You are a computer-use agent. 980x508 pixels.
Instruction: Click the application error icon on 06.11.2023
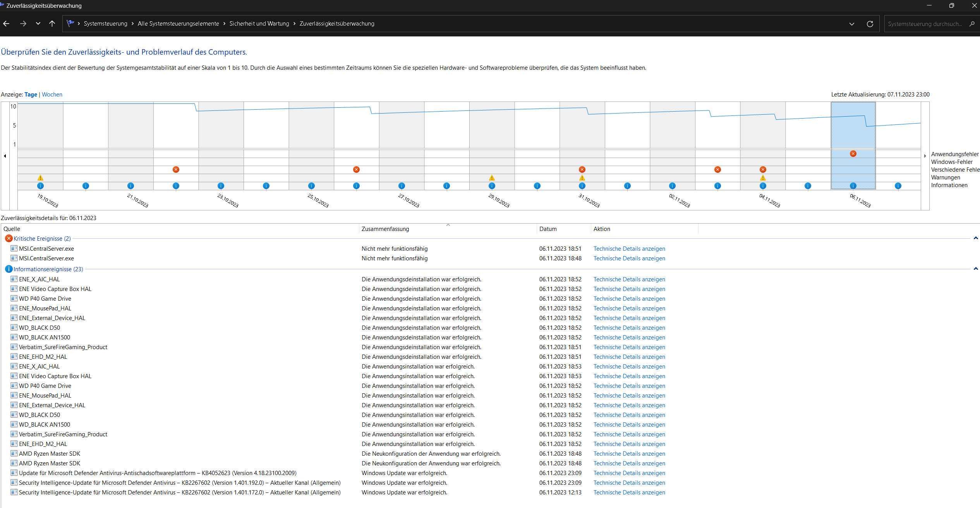click(x=853, y=154)
